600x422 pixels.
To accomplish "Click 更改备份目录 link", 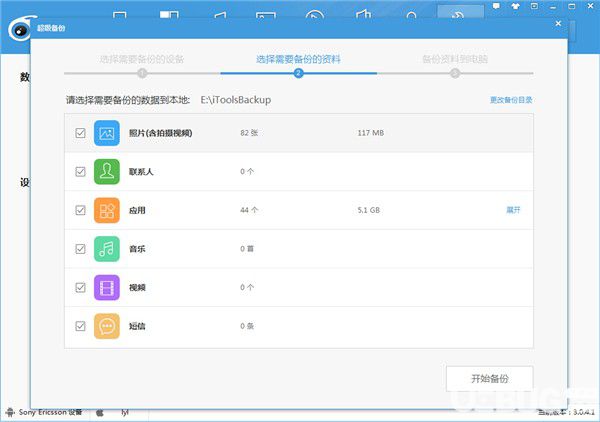I will pyautogui.click(x=511, y=100).
